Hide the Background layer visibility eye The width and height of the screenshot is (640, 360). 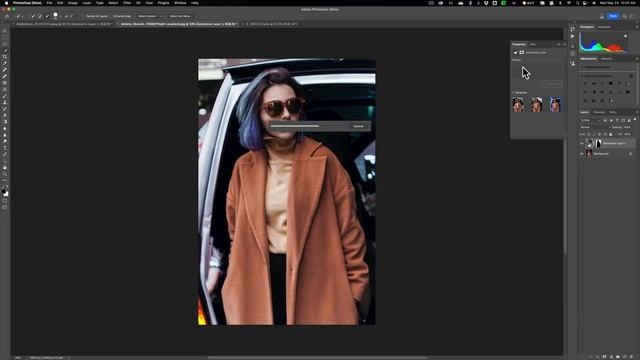click(x=582, y=154)
